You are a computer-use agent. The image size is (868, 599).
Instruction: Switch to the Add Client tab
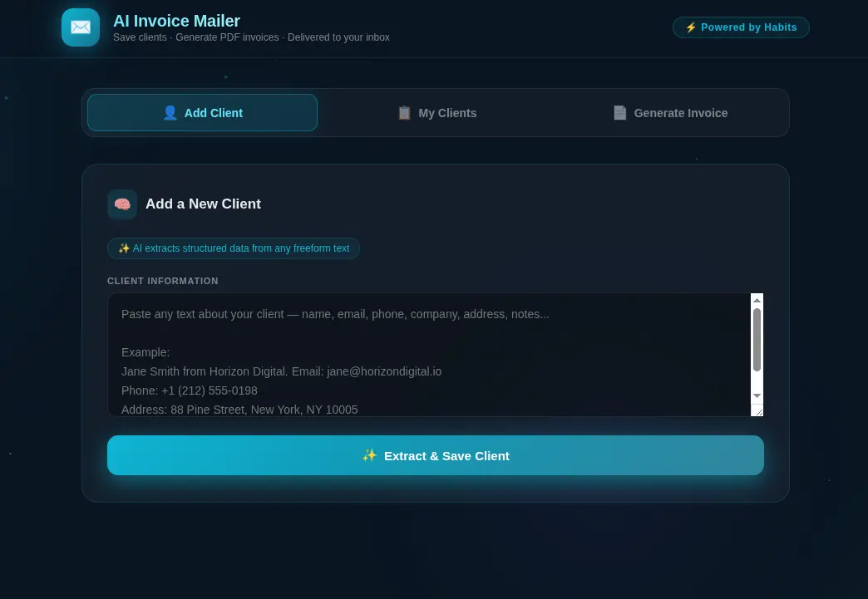coord(202,113)
